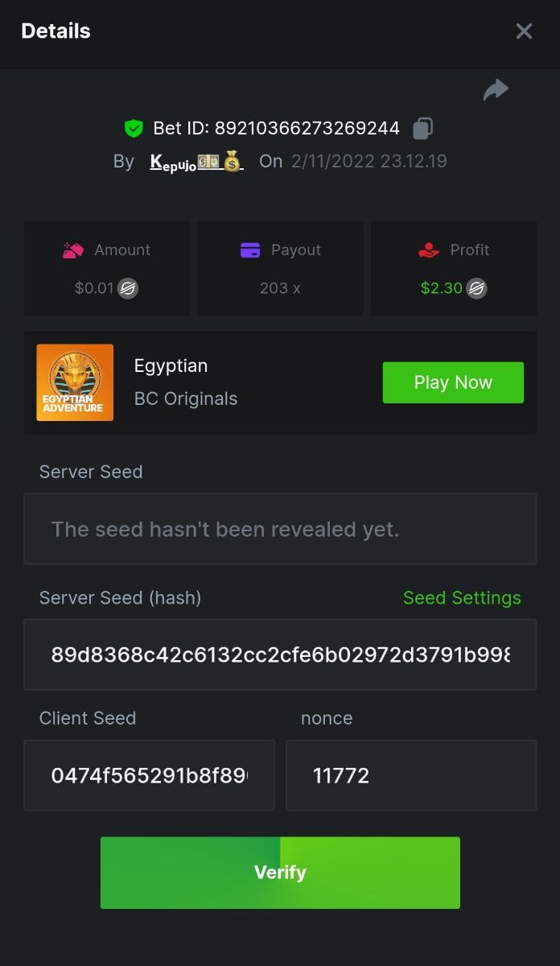Close the Details panel

(524, 31)
